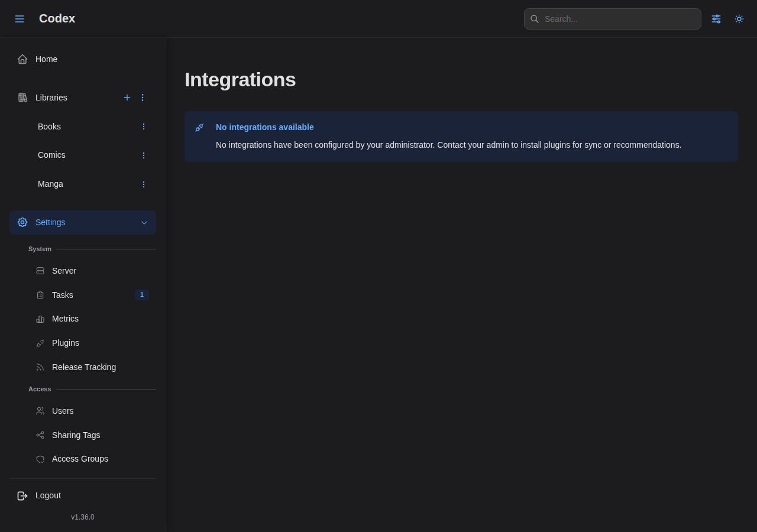The height and width of the screenshot is (532, 757).
Task: Toggle the sidebar with the hamburger icon
Action: pyautogui.click(x=20, y=19)
